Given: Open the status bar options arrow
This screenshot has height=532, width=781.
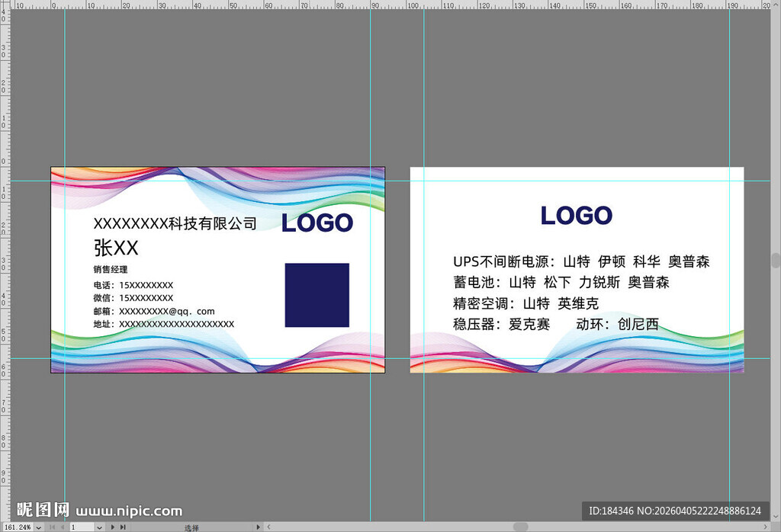Looking at the screenshot, I should 258,527.
